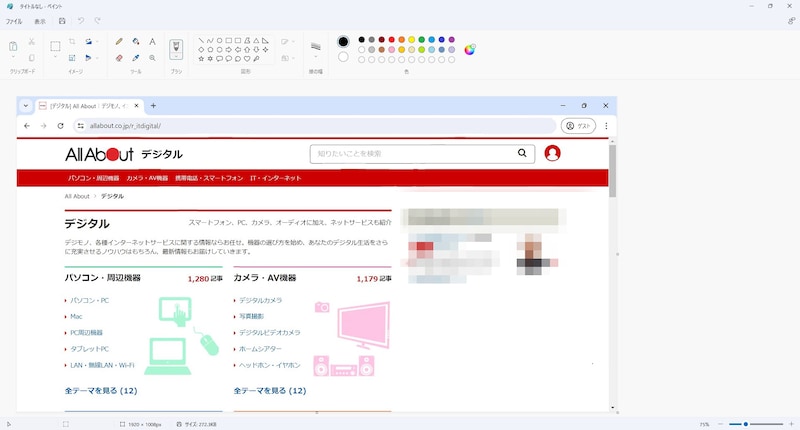800x430 pixels.
Task: Cut the selection with the scissors icon
Action: coord(32,41)
